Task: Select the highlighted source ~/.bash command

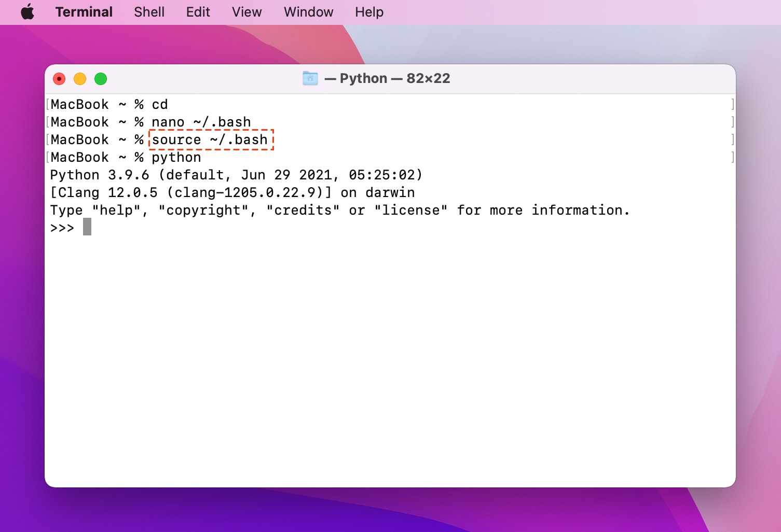Action: [x=211, y=139]
